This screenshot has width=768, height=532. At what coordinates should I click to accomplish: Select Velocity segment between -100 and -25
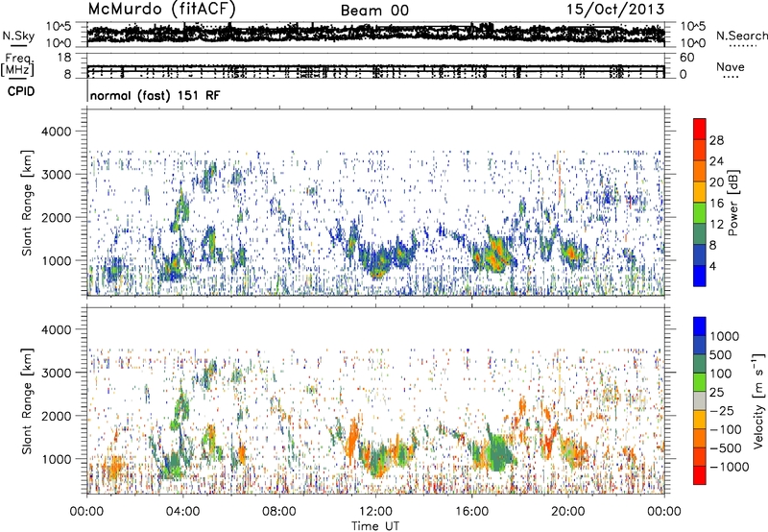(x=700, y=420)
